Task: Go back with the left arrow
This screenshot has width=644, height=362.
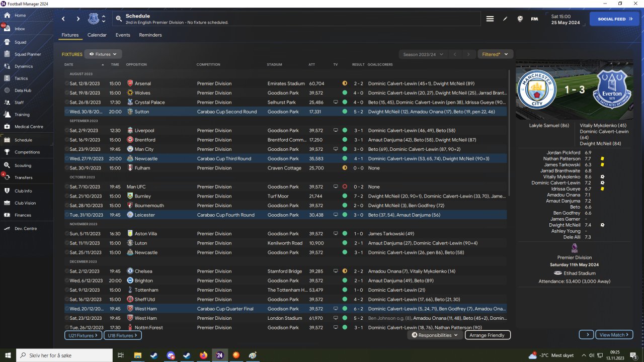Action: point(63,19)
